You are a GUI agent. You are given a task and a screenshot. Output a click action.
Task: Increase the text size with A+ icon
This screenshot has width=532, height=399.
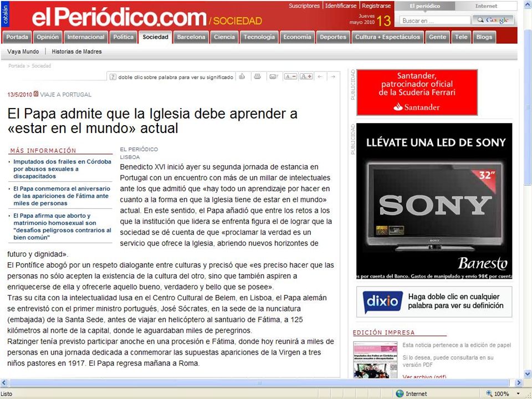306,76
